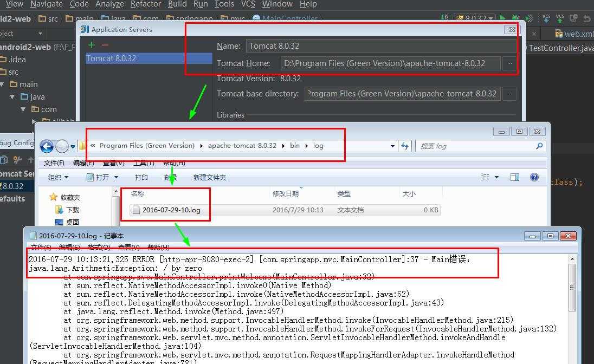Viewport: 594px width, 364px height.
Task: Expand arrow after apache-tomcat-8.0.32 crumb
Action: (283, 146)
